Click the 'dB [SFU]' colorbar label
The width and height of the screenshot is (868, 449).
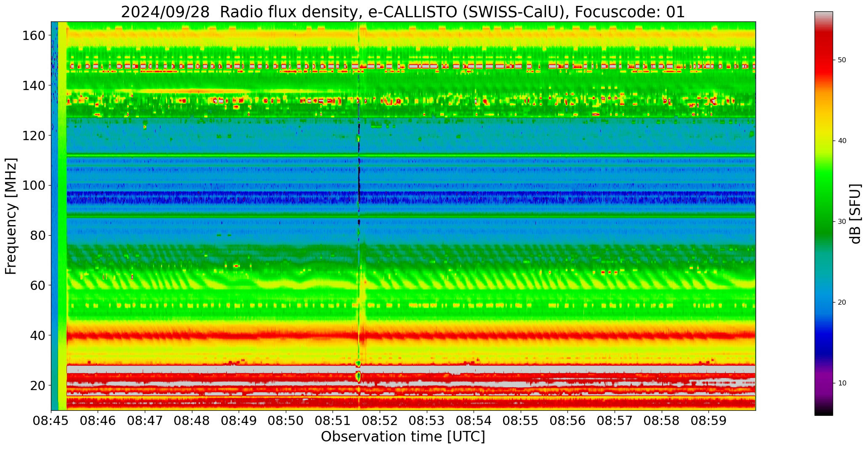(x=856, y=213)
